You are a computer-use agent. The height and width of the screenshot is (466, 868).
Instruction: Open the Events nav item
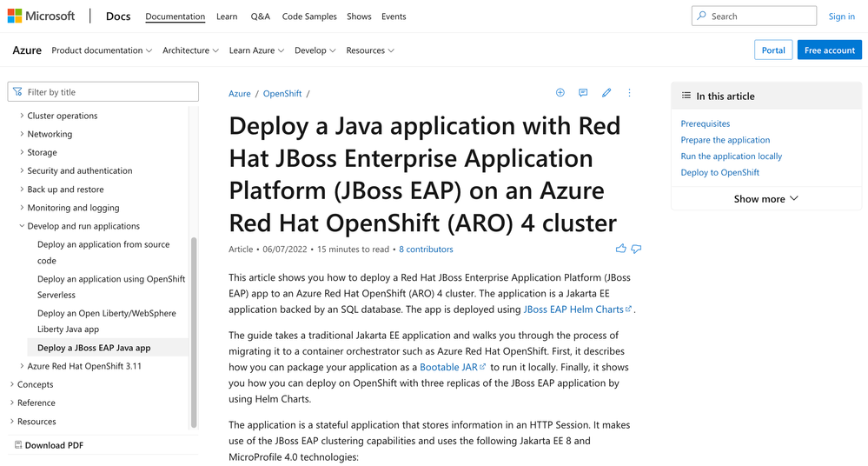394,16
